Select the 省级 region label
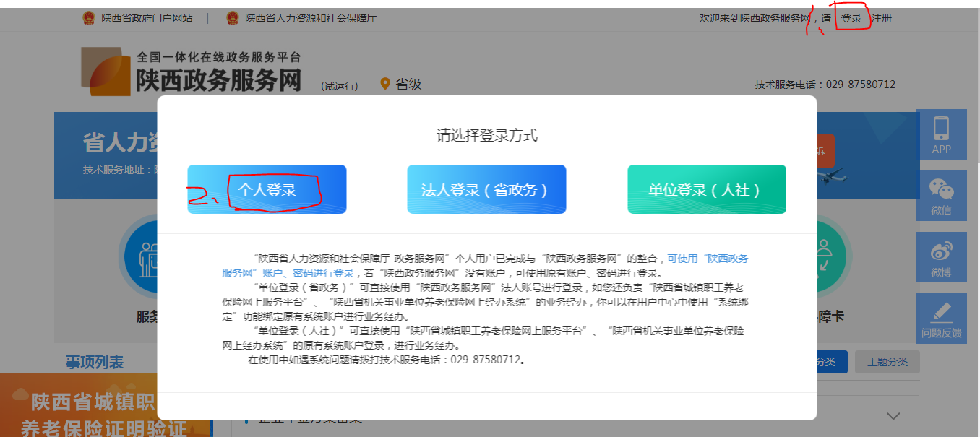 coord(408,85)
